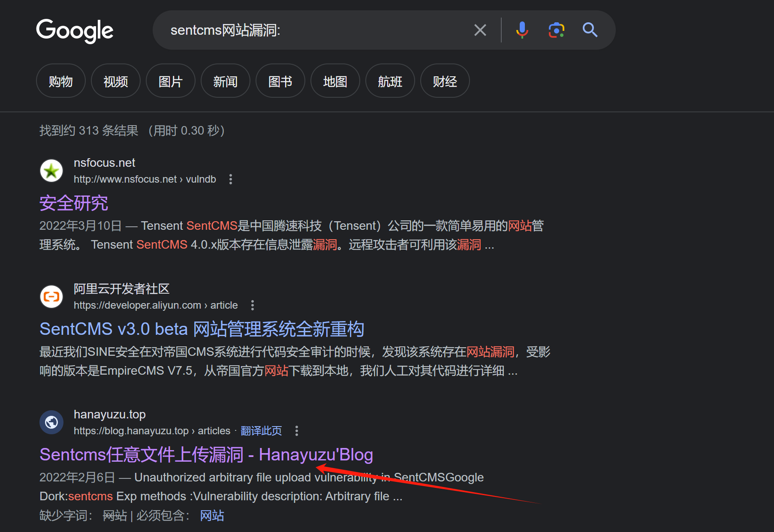Click the https://blog.hanayuzu.top › articles URL
This screenshot has height=532, width=774.
pyautogui.click(x=152, y=431)
